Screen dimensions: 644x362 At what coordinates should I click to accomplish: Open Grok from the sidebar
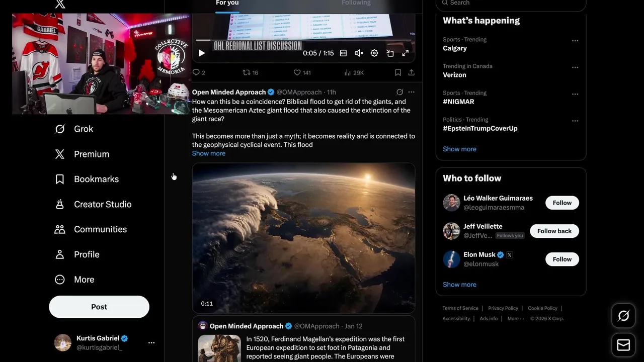[x=74, y=129]
